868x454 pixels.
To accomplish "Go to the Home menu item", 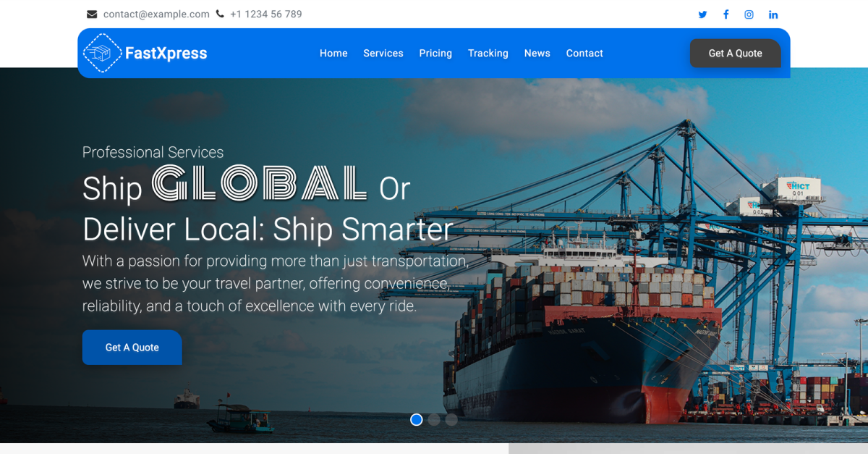I will pos(333,53).
